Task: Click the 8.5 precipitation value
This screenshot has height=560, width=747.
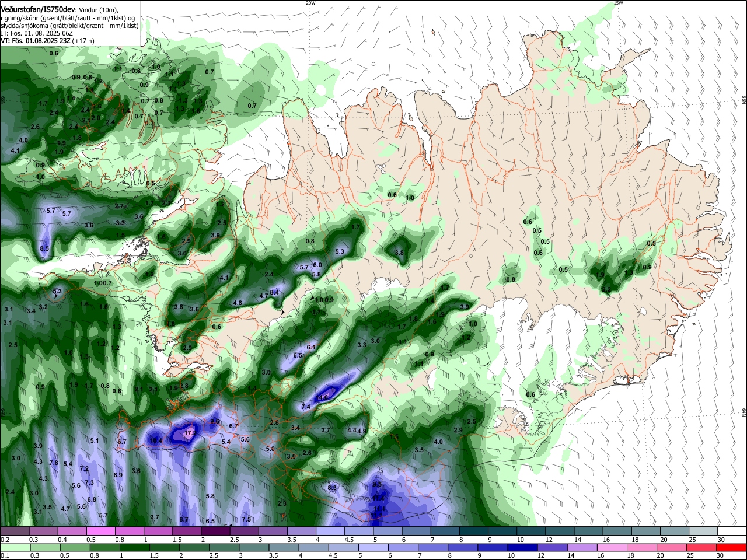Action: (x=44, y=249)
